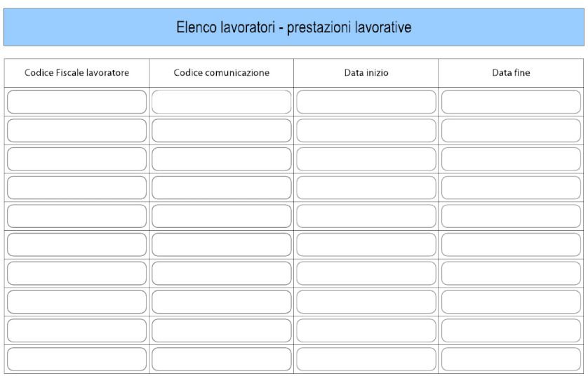Image resolution: width=588 pixels, height=383 pixels.
Task: Select third row Codice comunicazione field
Action: coord(221,159)
